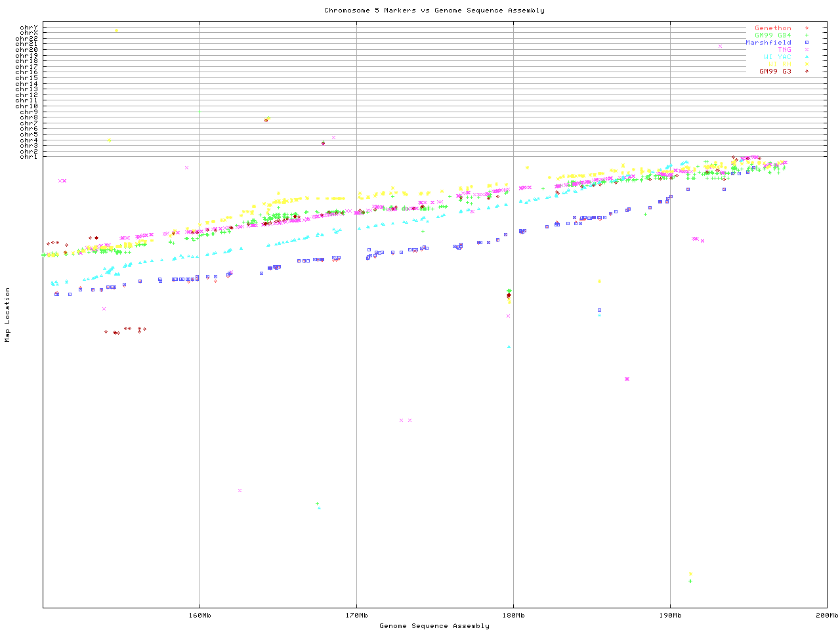
Task: Click the 180Mb x-axis tick label
Action: (x=513, y=616)
